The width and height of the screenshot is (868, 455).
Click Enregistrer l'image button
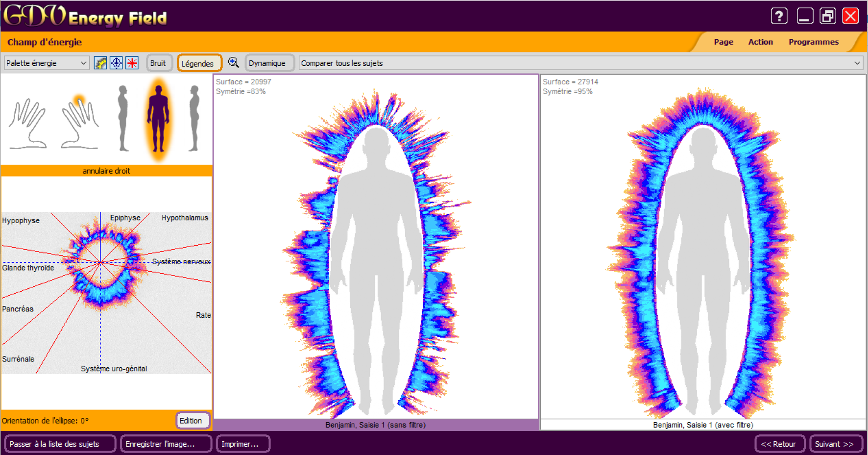[166, 444]
